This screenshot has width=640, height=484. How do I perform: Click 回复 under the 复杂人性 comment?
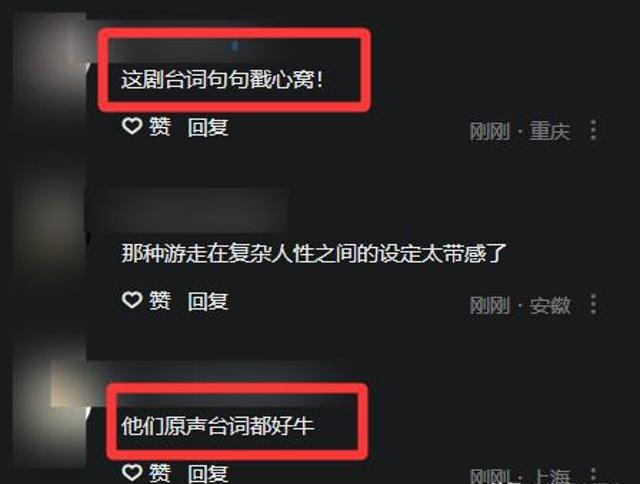[x=208, y=301]
